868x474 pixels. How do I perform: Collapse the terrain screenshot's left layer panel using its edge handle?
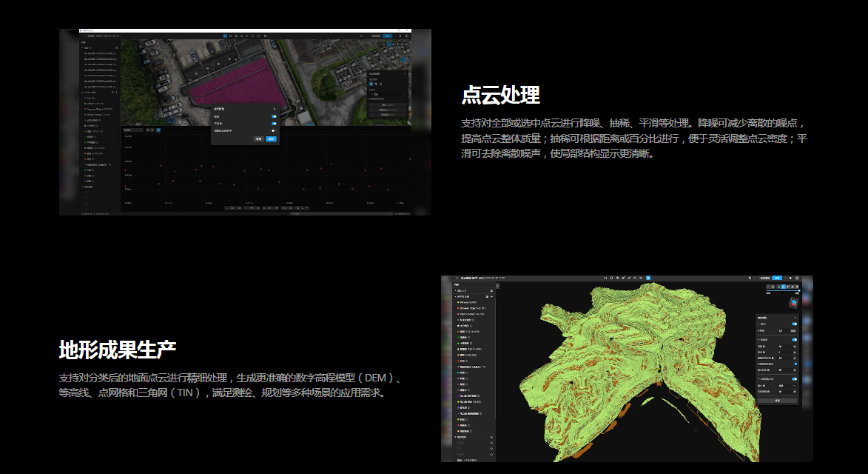(499, 286)
